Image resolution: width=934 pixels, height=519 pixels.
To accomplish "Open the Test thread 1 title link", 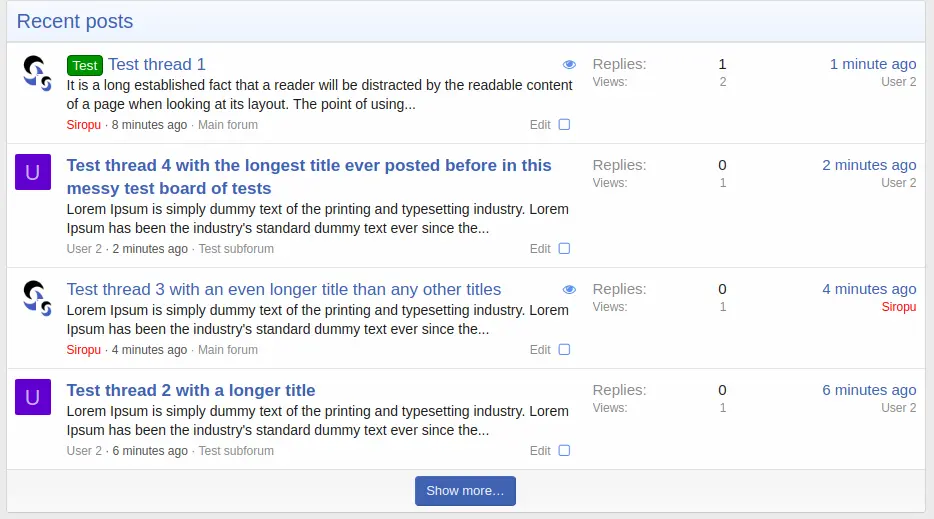I will [x=157, y=65].
